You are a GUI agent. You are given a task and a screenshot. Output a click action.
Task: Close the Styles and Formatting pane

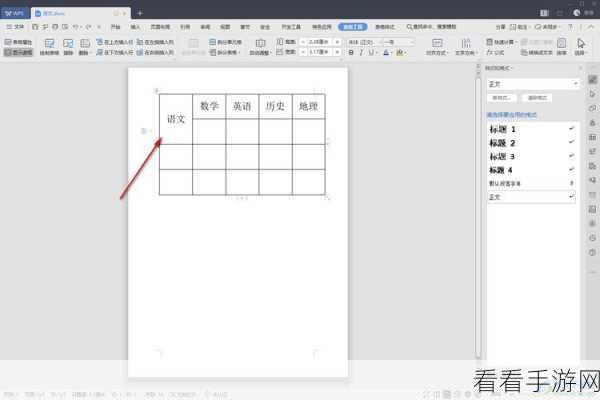580,68
